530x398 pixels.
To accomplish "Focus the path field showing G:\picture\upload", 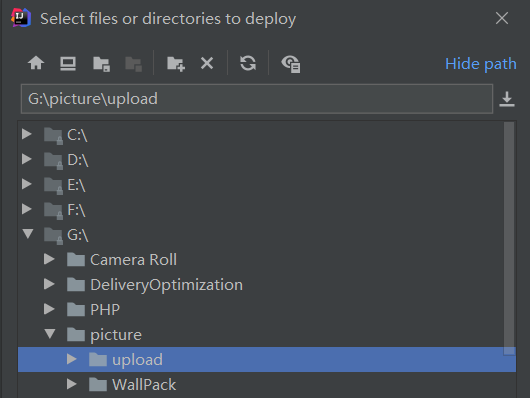I will (257, 99).
